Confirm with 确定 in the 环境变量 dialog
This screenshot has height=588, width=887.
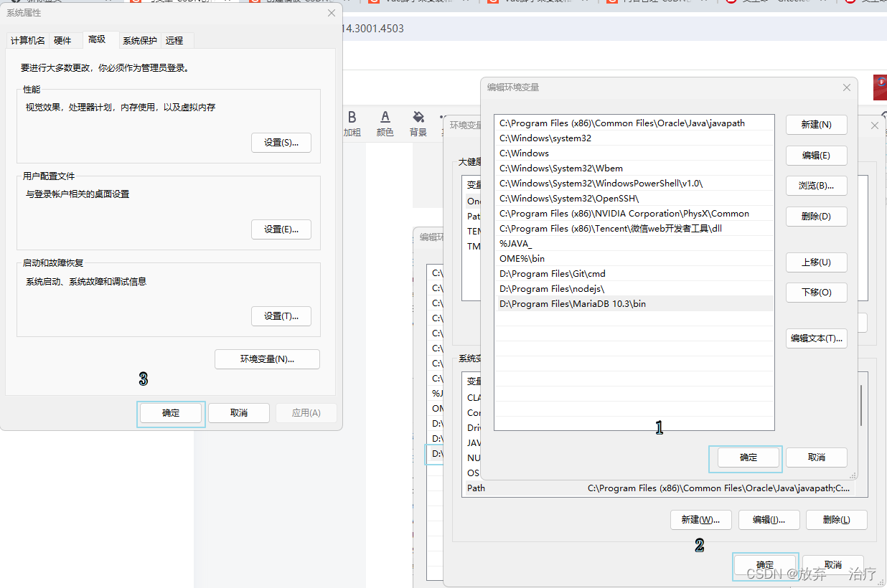[x=765, y=565]
